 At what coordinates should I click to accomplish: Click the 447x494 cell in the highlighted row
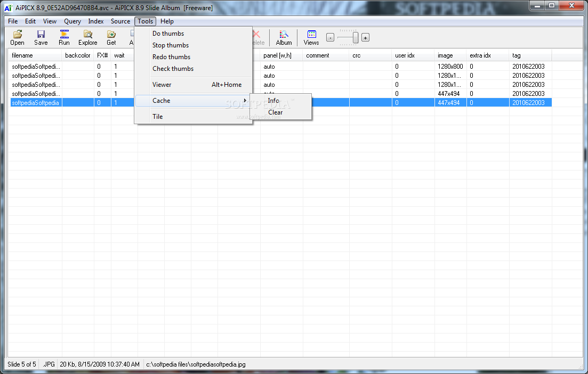coord(449,103)
